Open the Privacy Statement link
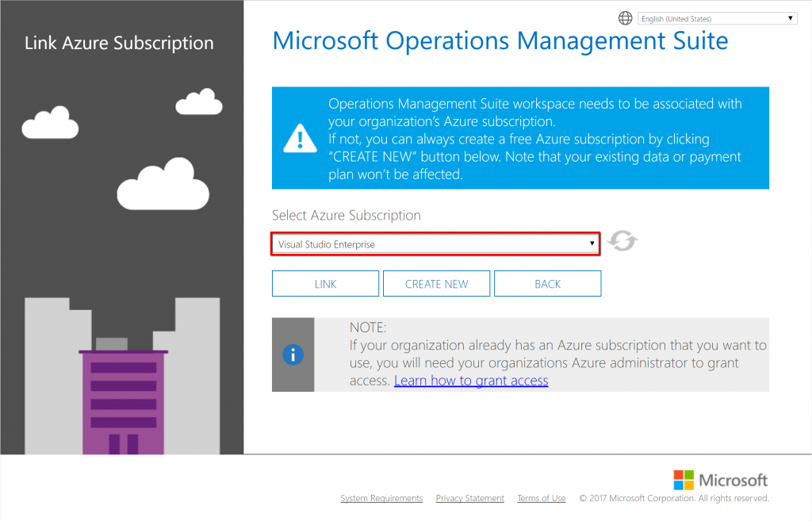 pyautogui.click(x=469, y=498)
